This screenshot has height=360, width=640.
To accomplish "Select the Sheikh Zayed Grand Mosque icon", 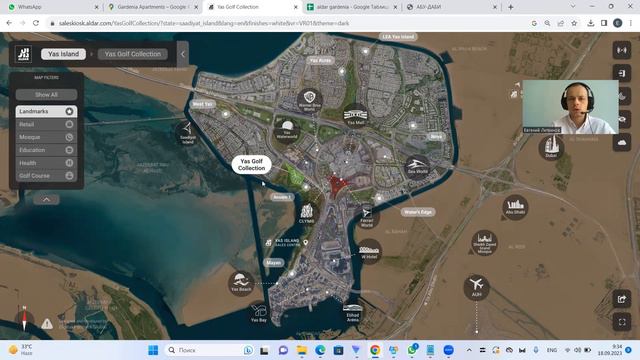I will (x=484, y=242).
